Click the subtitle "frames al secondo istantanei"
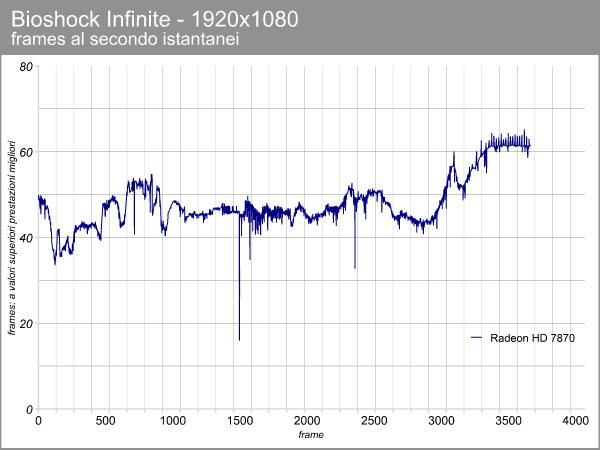The width and height of the screenshot is (600, 450). pyautogui.click(x=125, y=39)
